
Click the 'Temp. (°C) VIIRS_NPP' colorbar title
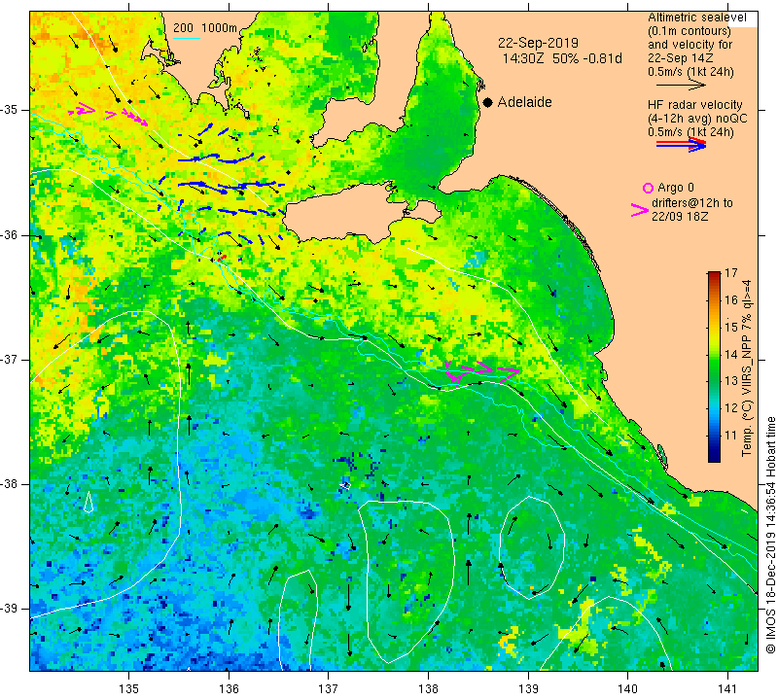point(747,368)
